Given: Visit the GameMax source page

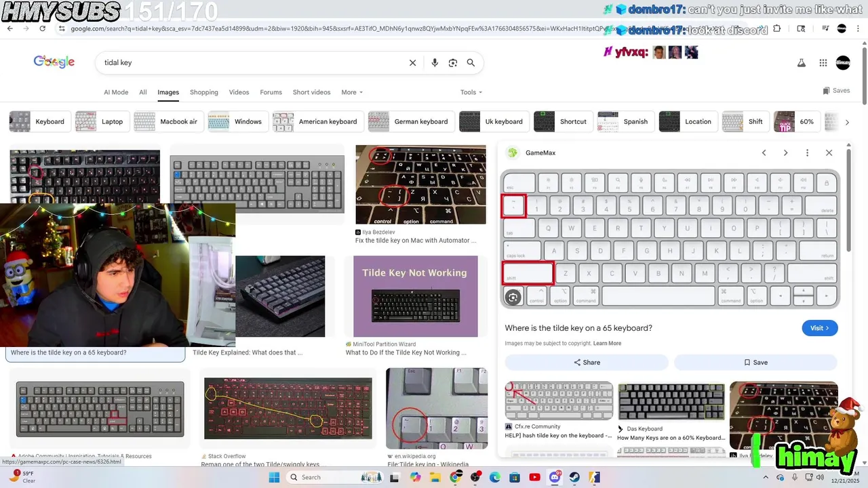Looking at the screenshot, I should click(820, 328).
